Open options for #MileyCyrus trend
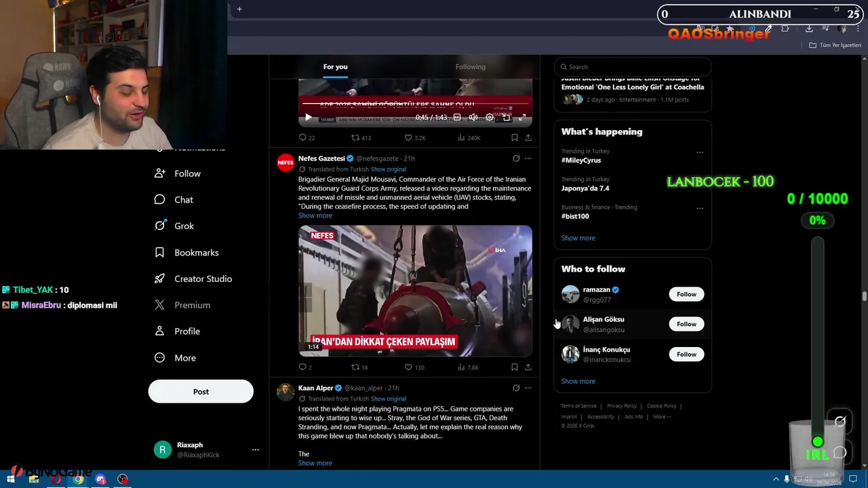The width and height of the screenshot is (868, 488). 700,152
